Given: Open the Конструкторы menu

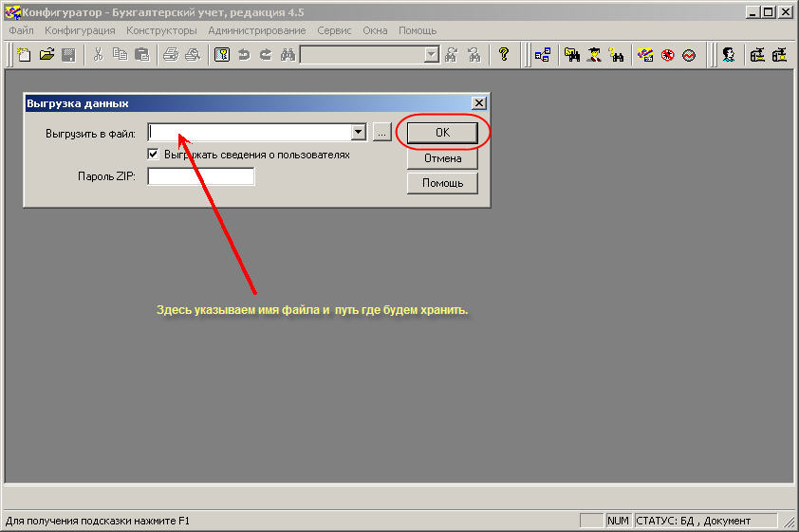Looking at the screenshot, I should [x=161, y=30].
